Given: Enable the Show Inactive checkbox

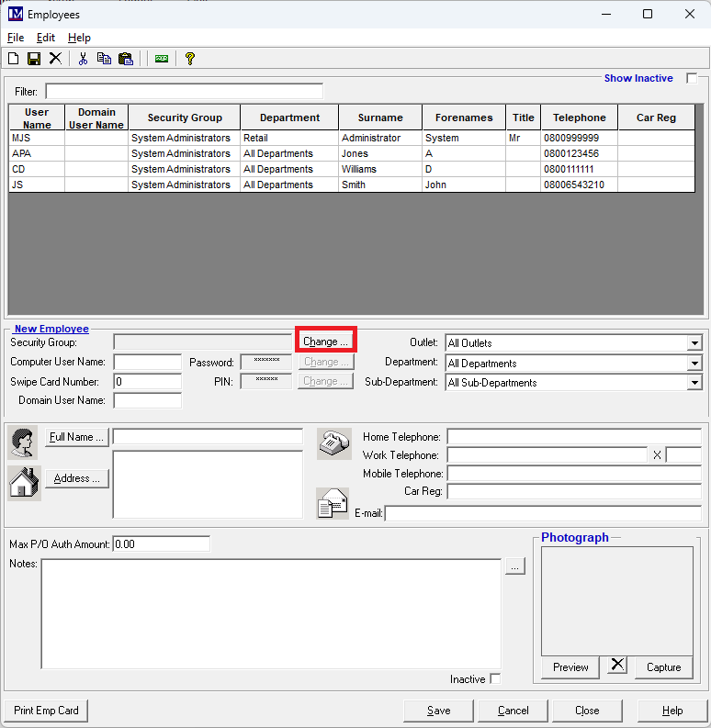Looking at the screenshot, I should point(692,78).
